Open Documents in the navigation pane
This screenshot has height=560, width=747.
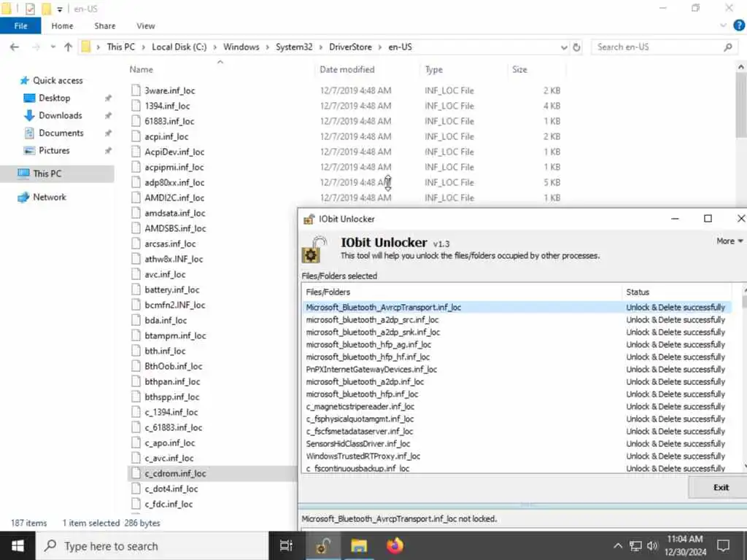61,133
